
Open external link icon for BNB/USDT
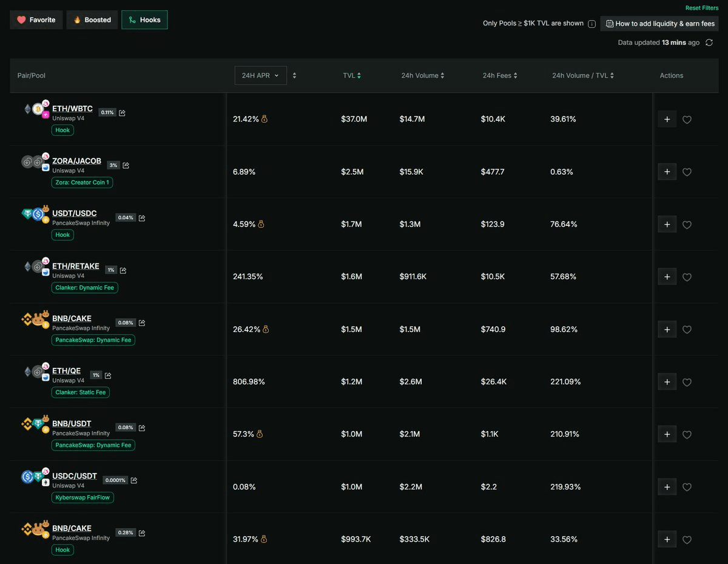[x=142, y=428]
